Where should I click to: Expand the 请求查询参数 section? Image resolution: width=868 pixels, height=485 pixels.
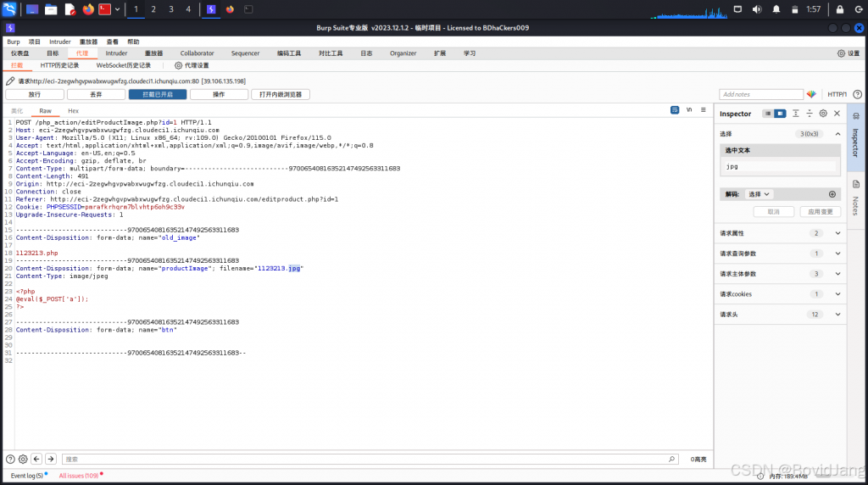(x=781, y=254)
